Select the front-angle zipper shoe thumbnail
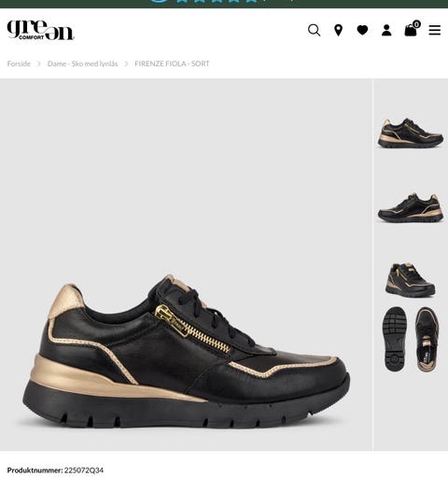The width and height of the screenshot is (448, 477). click(410, 280)
